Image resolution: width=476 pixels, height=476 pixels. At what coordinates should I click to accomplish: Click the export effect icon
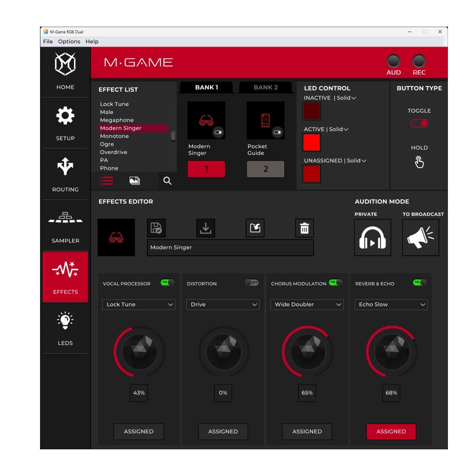click(x=255, y=228)
